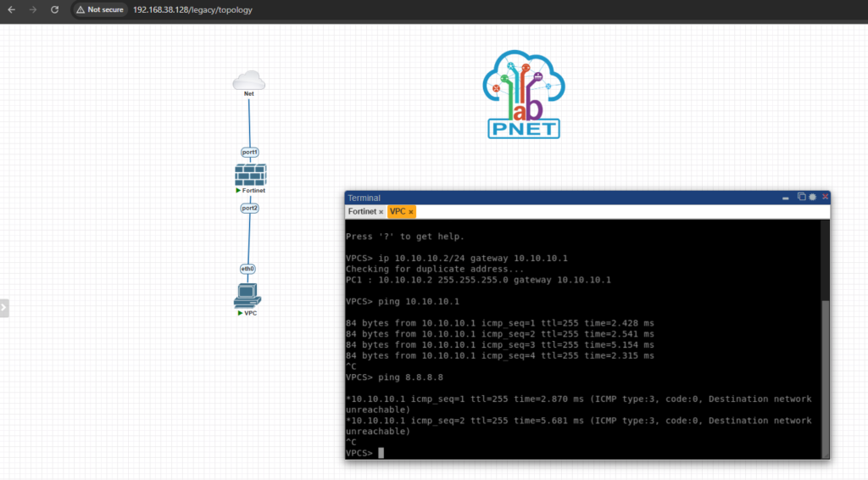This screenshot has height=480, width=868.
Task: Minimize the Terminal window
Action: point(786,198)
